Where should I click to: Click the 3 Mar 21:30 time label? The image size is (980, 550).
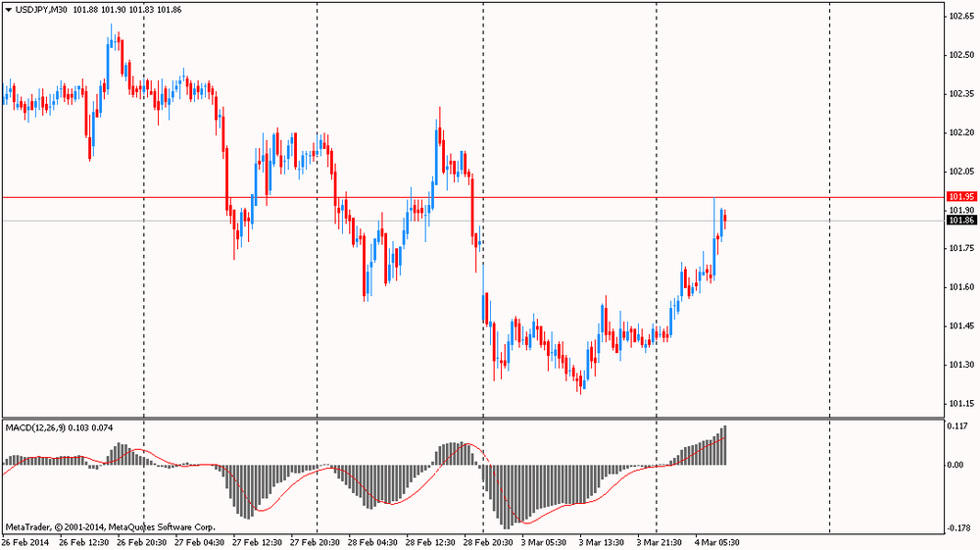(661, 541)
